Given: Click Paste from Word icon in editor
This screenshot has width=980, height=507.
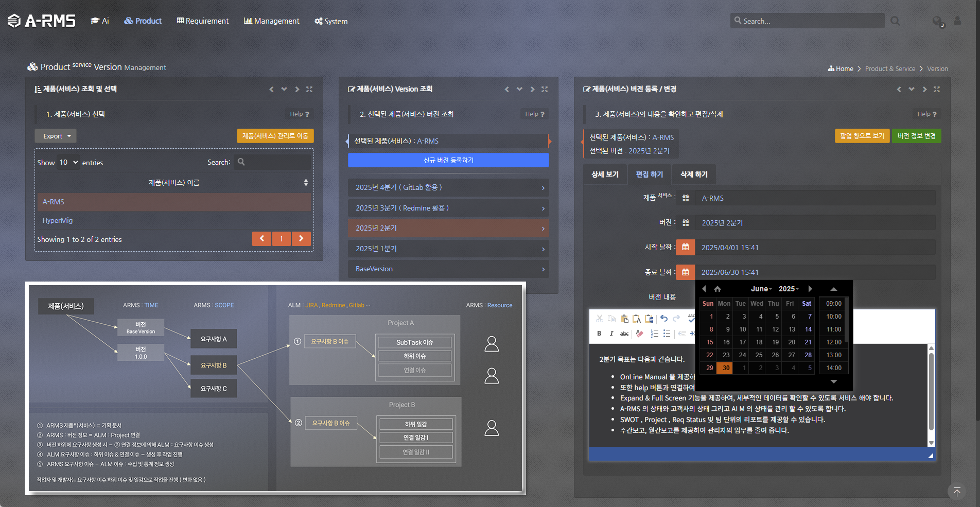Looking at the screenshot, I should (x=649, y=319).
